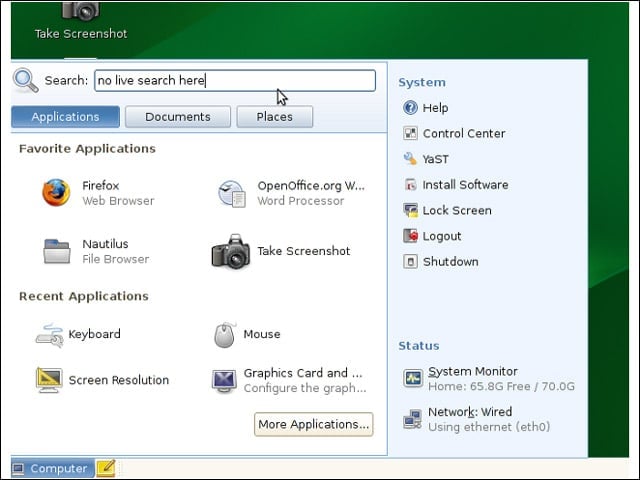Click the "Word Processor" subtitle text

pyautogui.click(x=300, y=201)
